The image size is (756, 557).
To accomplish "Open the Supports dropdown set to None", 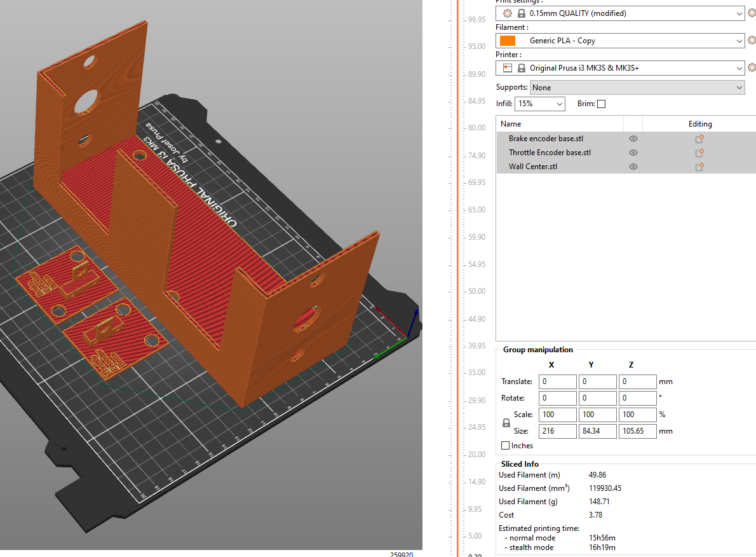I will [x=637, y=87].
